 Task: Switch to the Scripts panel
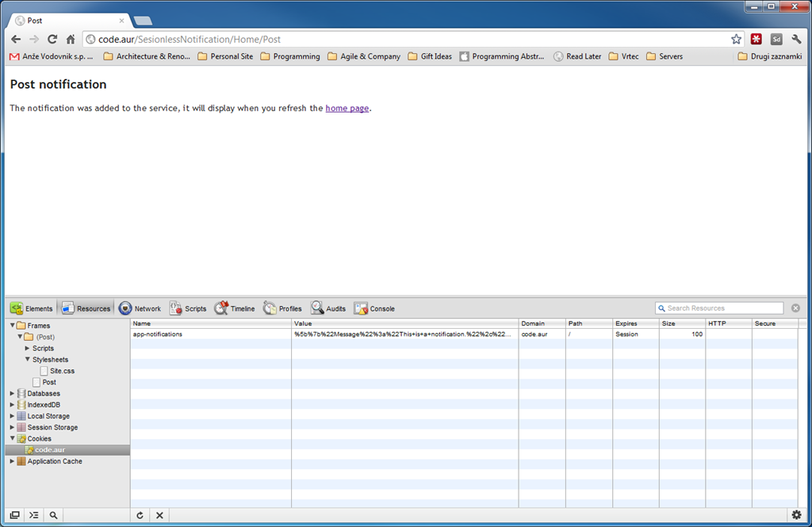click(187, 308)
